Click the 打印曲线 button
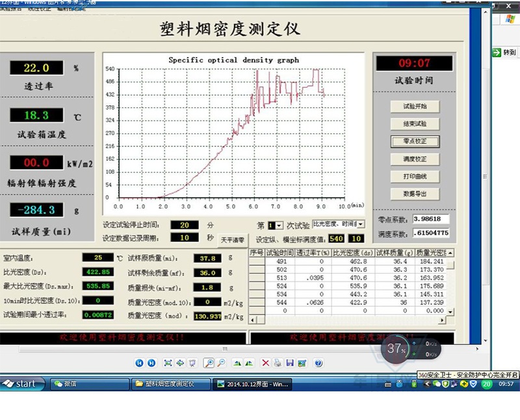 [415, 176]
